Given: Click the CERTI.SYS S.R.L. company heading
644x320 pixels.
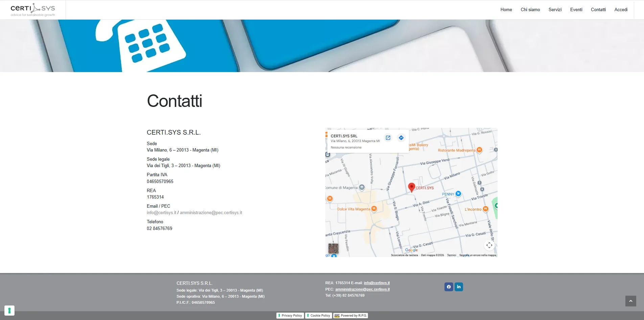Looking at the screenshot, I should pos(174,133).
